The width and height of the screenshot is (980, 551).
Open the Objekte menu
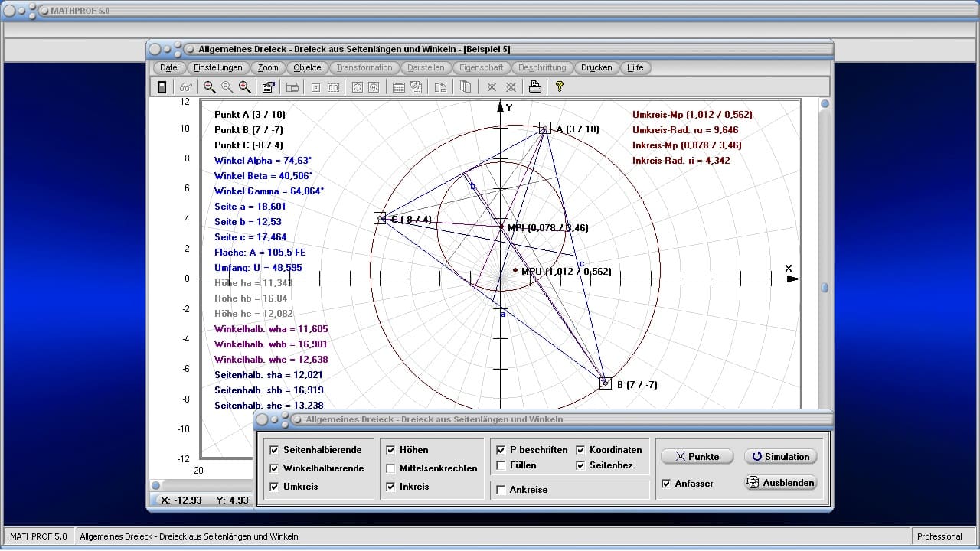pos(308,67)
